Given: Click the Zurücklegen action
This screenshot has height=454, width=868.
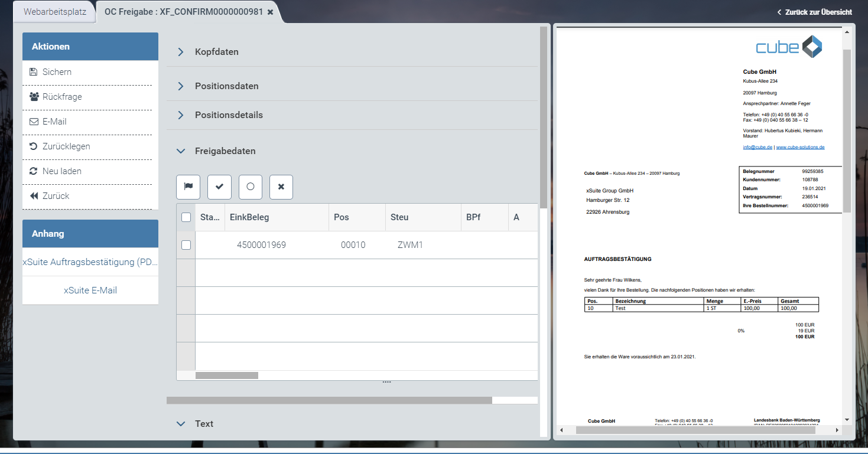Looking at the screenshot, I should coord(66,146).
